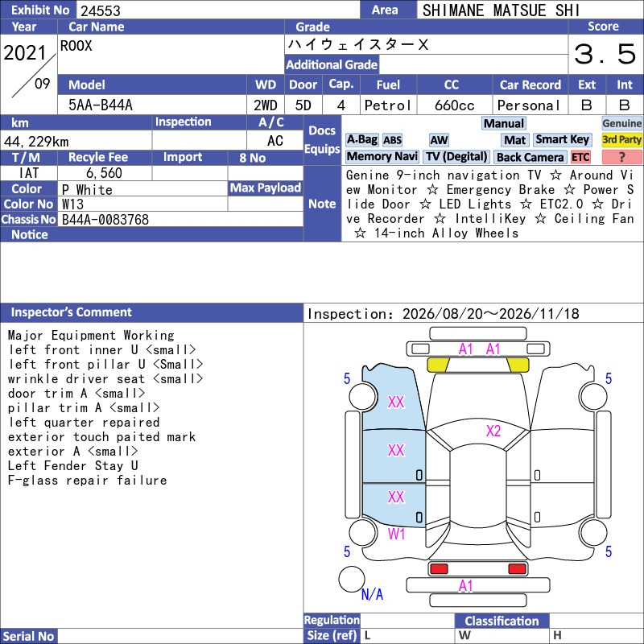
Task: Click 'door trim A' comment line
Action: [76, 393]
